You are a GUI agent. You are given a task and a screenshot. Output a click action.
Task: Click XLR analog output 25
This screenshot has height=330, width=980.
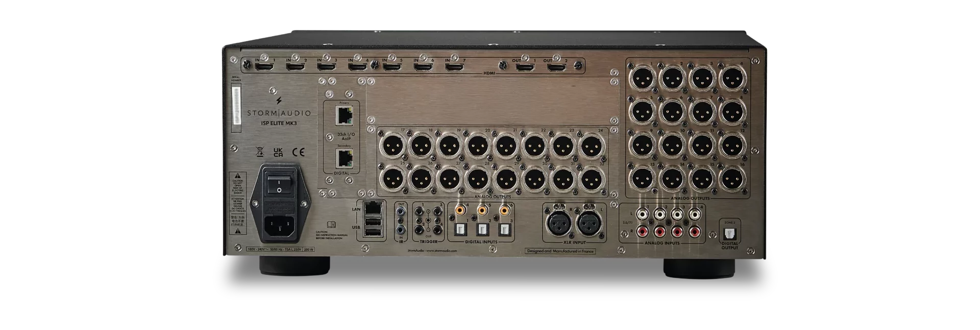(x=393, y=178)
